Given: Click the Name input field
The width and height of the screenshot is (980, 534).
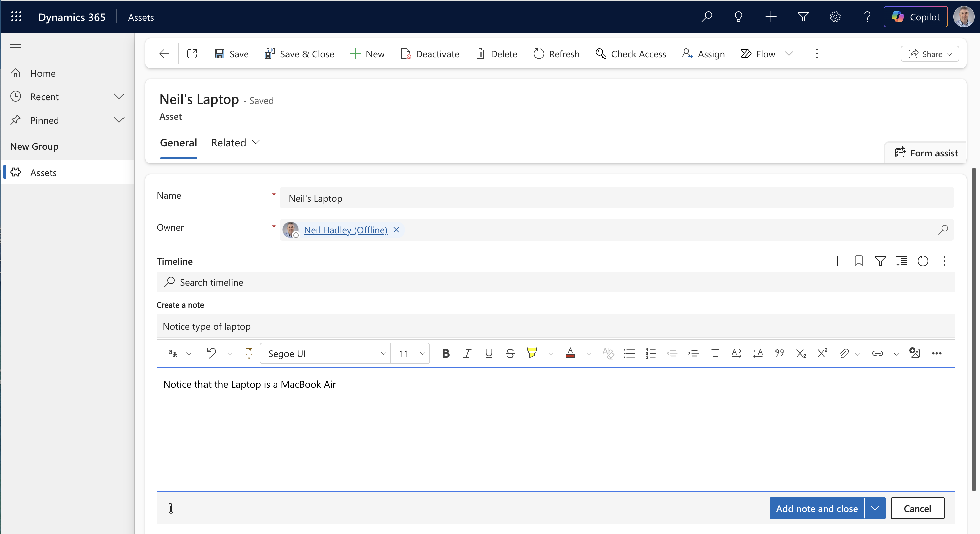Looking at the screenshot, I should (616, 198).
